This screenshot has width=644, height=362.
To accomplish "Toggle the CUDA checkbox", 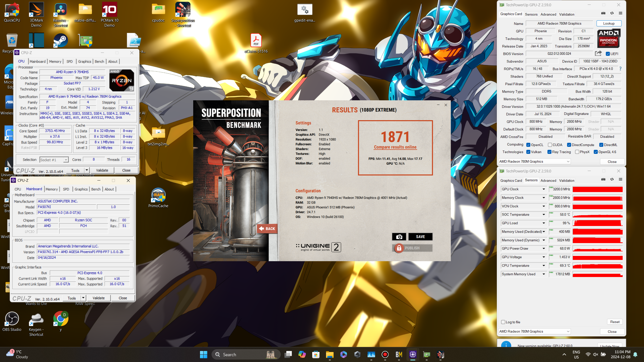I will coord(550,145).
